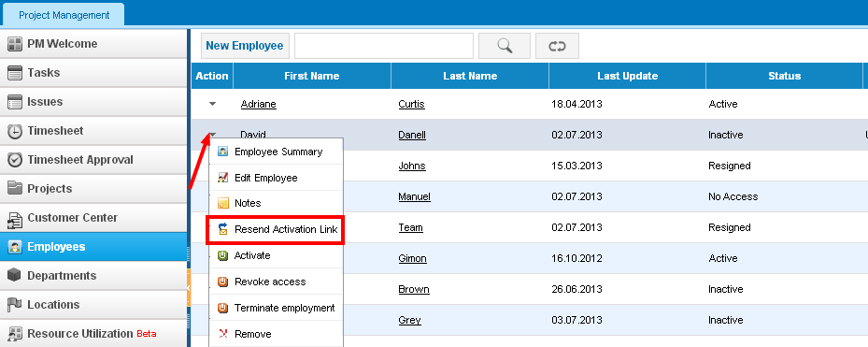The image size is (868, 347).
Task: Open Departments in the sidebar
Action: click(93, 276)
